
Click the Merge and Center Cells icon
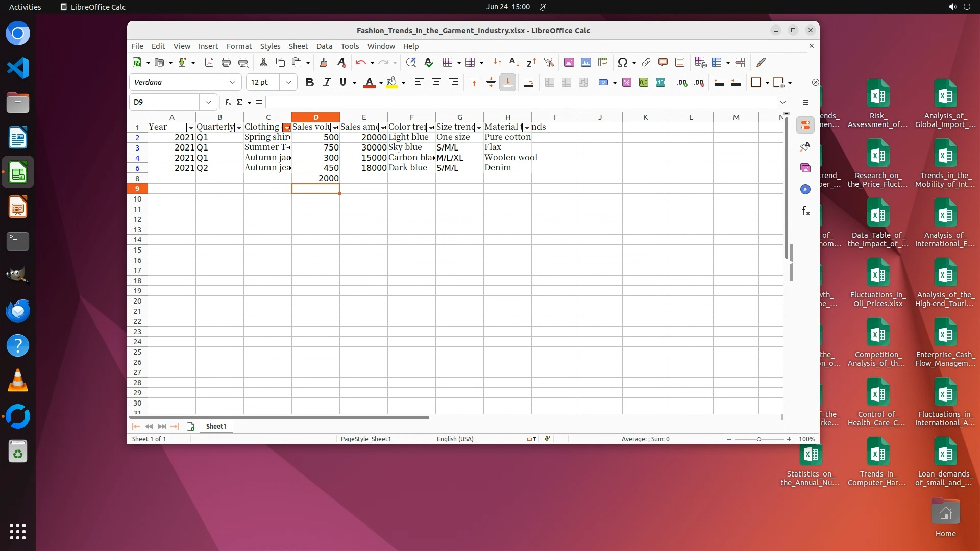pyautogui.click(x=550, y=82)
